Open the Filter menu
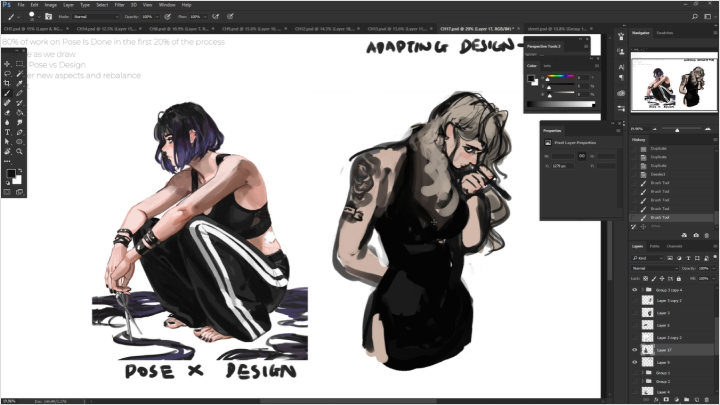 pyautogui.click(x=119, y=5)
